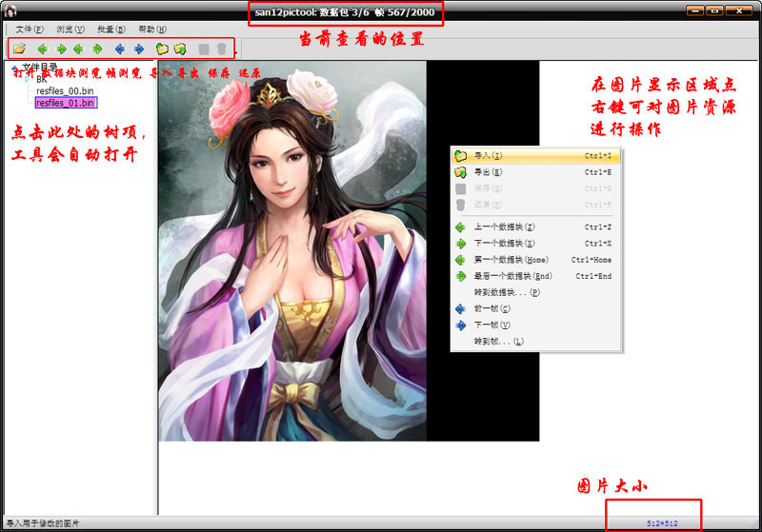Open the 批量(B) menu
The width and height of the screenshot is (762, 532).
point(111,30)
